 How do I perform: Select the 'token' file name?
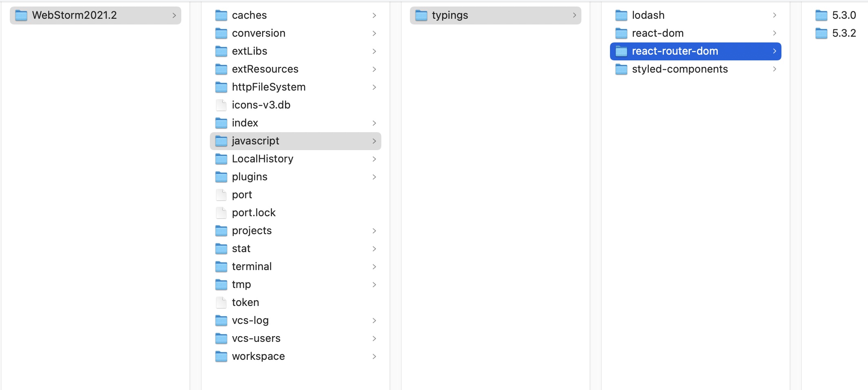tap(245, 303)
